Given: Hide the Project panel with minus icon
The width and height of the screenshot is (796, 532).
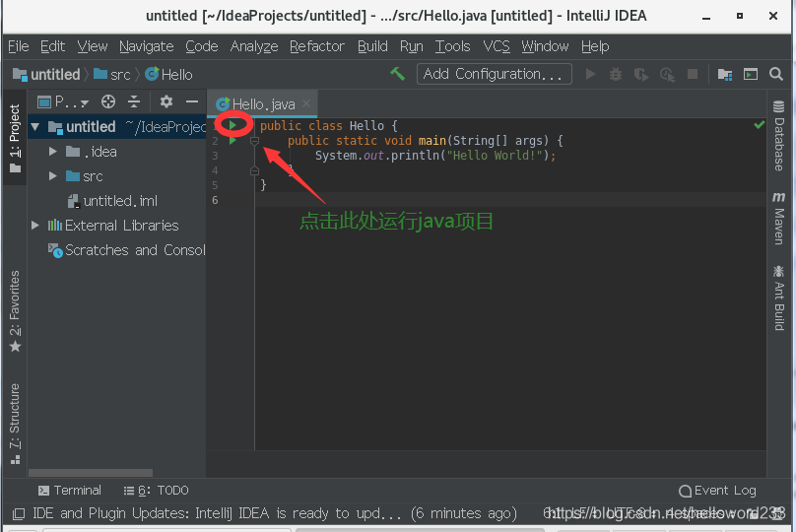Looking at the screenshot, I should (x=192, y=102).
